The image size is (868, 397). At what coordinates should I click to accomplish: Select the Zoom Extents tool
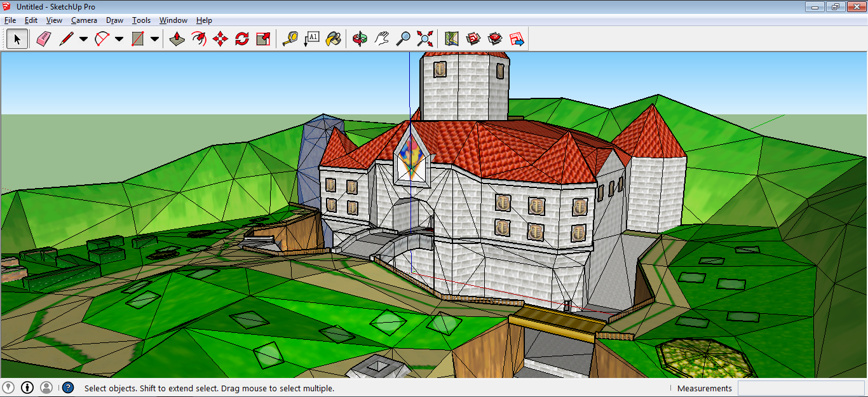coord(424,39)
